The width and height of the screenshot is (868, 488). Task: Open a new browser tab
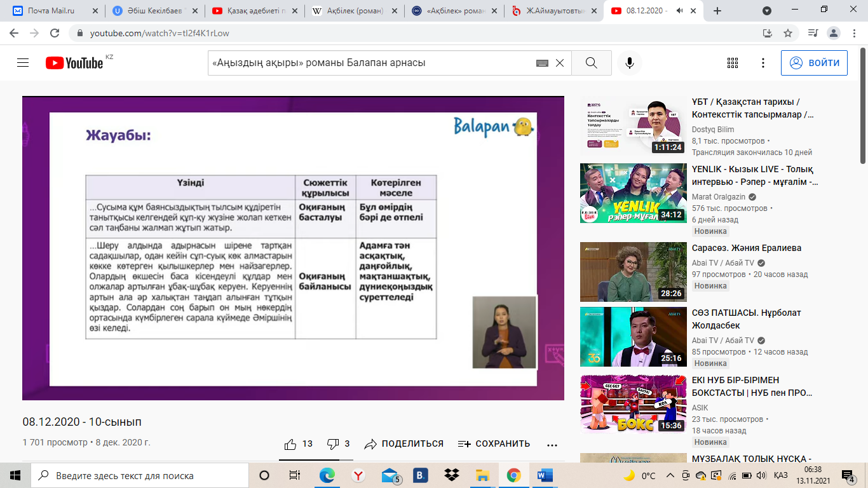(x=717, y=11)
